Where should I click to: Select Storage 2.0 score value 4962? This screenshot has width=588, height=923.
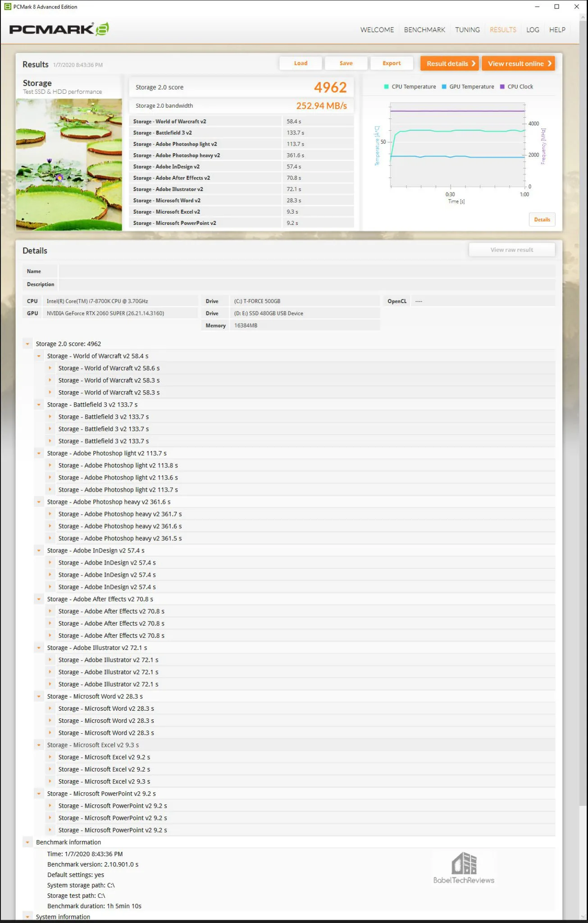(330, 87)
